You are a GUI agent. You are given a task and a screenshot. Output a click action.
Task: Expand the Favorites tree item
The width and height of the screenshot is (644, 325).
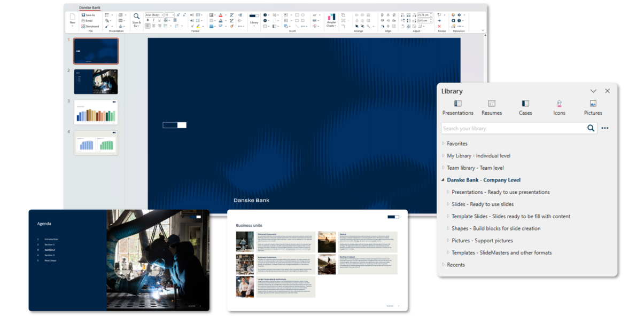(443, 144)
